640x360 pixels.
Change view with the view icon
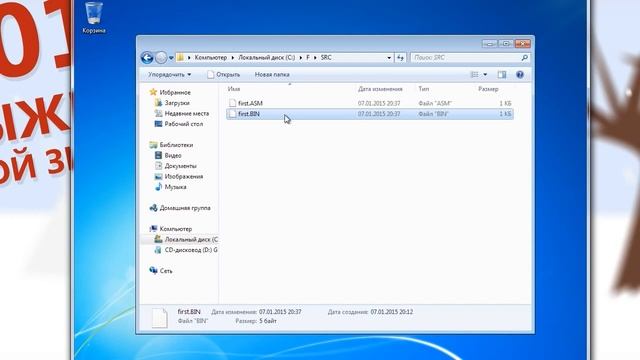474,75
